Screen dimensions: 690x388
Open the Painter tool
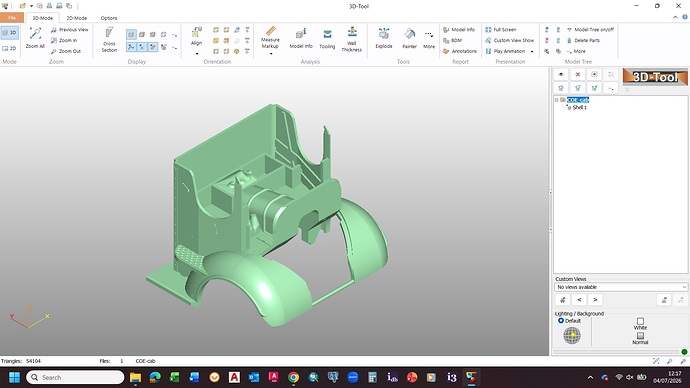click(409, 39)
